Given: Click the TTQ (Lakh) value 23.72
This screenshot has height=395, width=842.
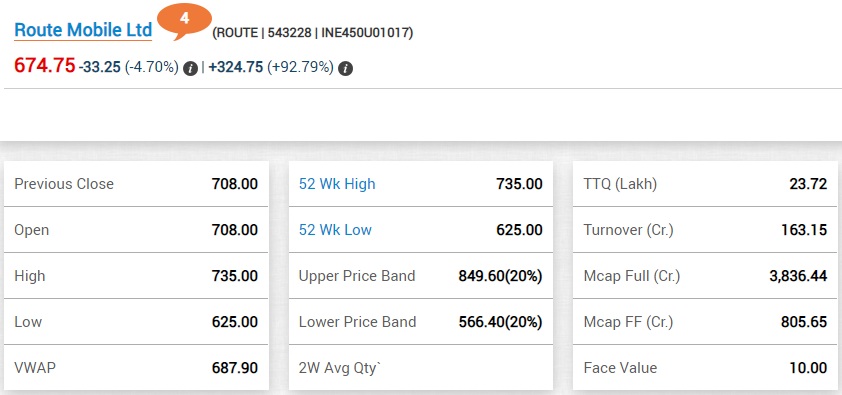Looking at the screenshot, I should [808, 184].
